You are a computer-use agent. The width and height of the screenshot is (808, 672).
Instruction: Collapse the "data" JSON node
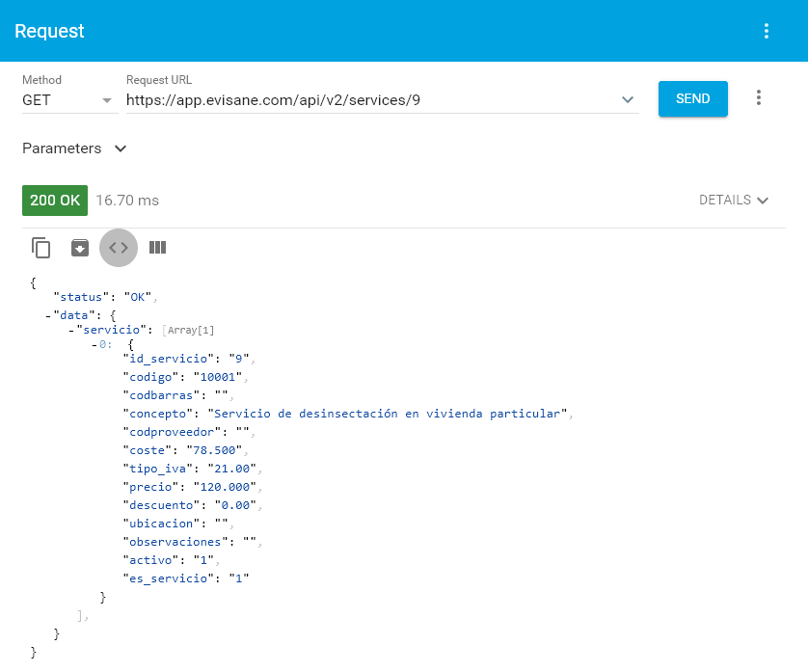click(x=48, y=314)
